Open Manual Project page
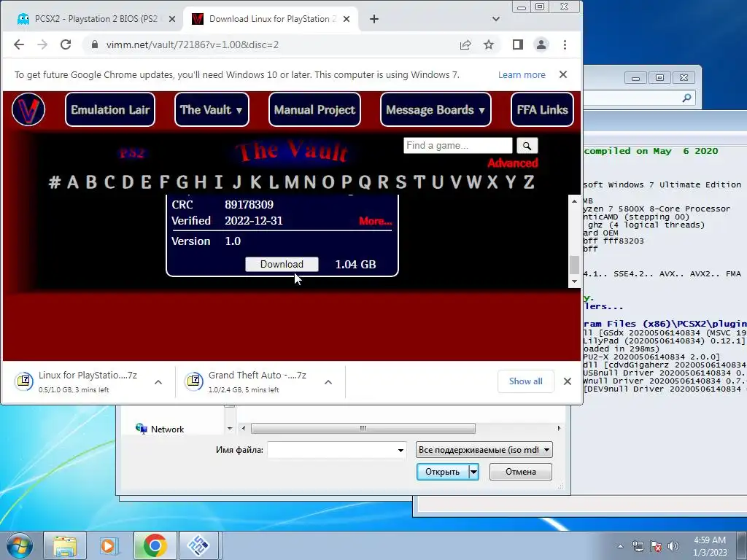Viewport: 747px width, 560px height. click(x=314, y=109)
